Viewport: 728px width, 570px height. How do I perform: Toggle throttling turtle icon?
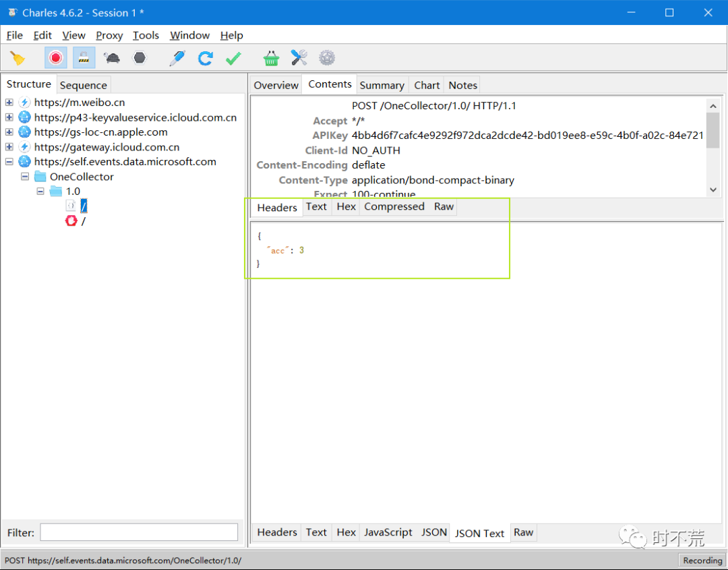pyautogui.click(x=111, y=58)
